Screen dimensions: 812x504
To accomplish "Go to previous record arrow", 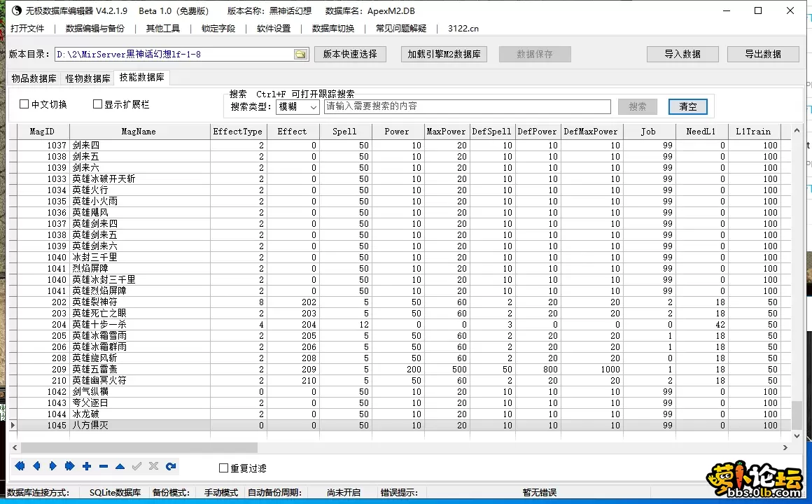I will coord(36,466).
